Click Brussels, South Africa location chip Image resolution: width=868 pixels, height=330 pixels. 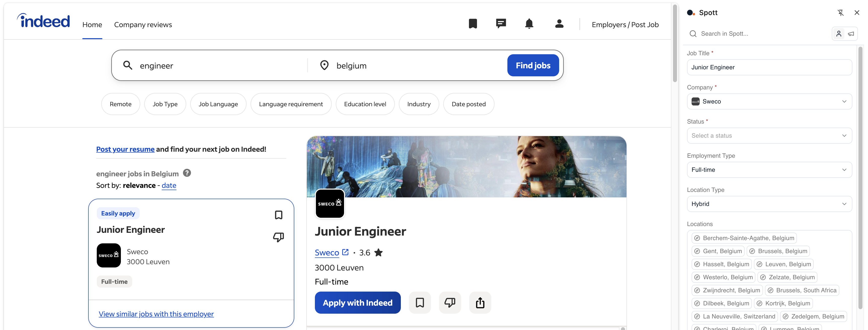[x=802, y=290]
